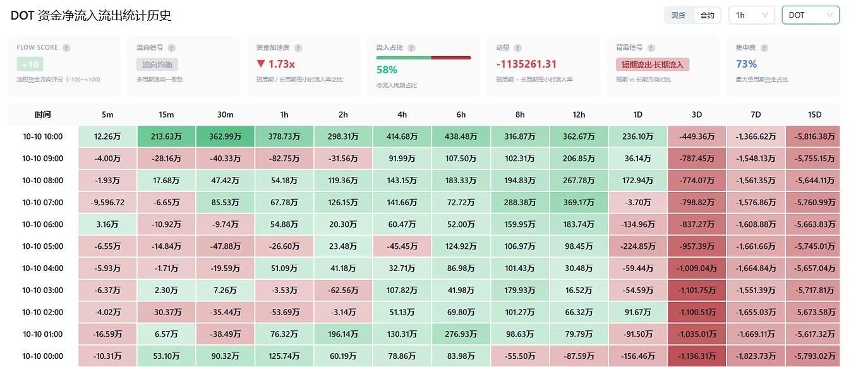This screenshot has height=367, width=868.
Task: Click the 1D column header
Action: tap(638, 114)
